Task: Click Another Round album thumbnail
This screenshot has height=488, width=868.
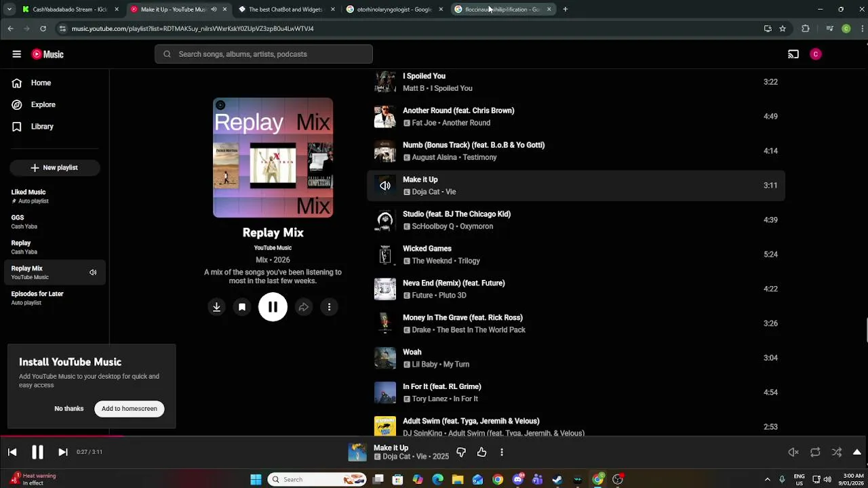Action: 385,117
